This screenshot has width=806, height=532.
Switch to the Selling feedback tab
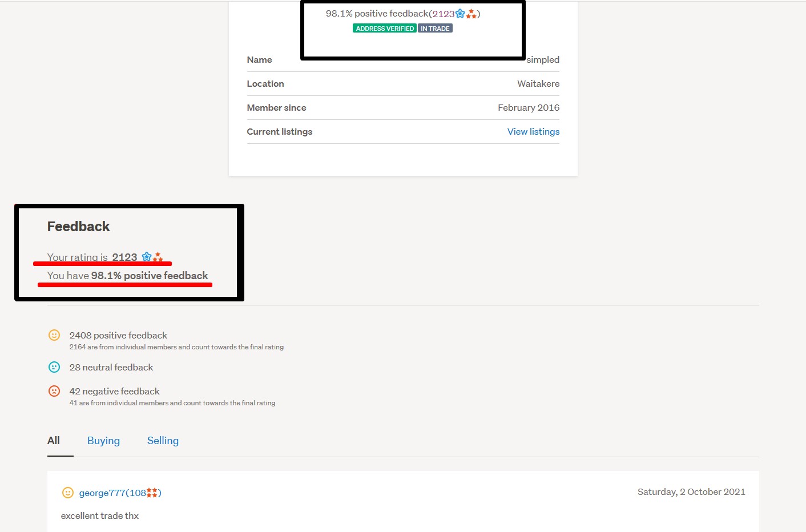[x=163, y=441]
